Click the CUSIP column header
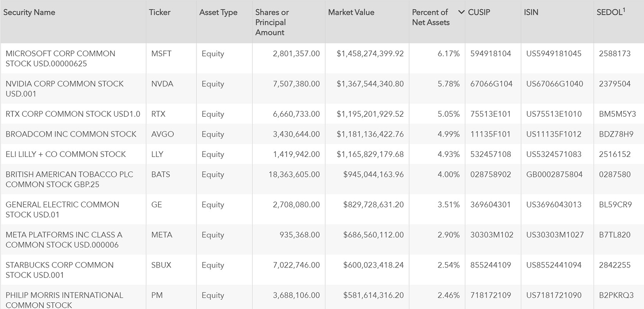Image resolution: width=644 pixels, height=309 pixels. coord(479,12)
